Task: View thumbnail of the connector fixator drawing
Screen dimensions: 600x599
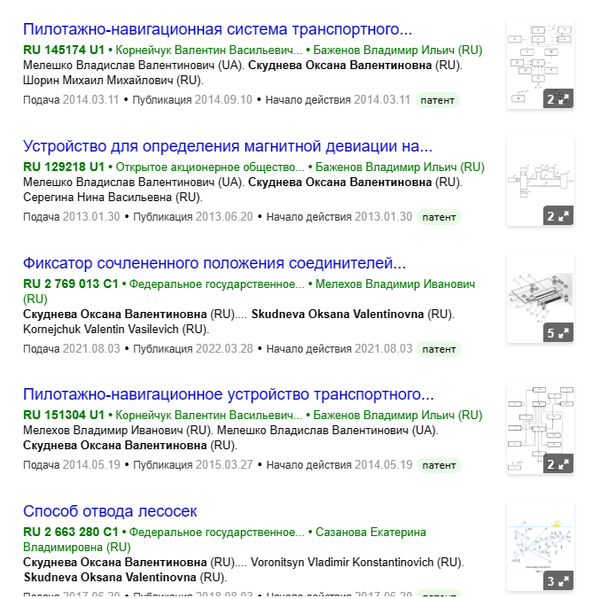Action: [540, 298]
